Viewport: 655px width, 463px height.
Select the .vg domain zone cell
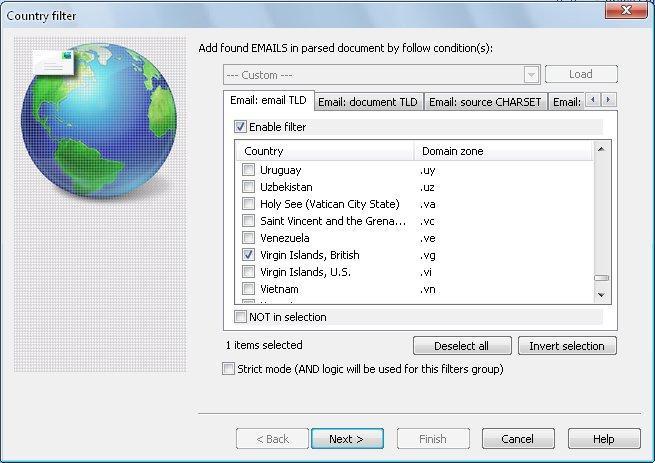[428, 255]
